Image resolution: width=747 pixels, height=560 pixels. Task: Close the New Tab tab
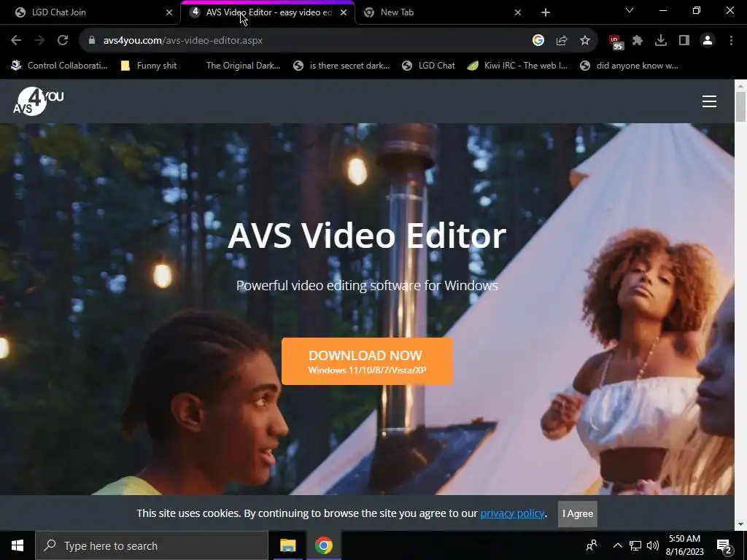pyautogui.click(x=518, y=12)
